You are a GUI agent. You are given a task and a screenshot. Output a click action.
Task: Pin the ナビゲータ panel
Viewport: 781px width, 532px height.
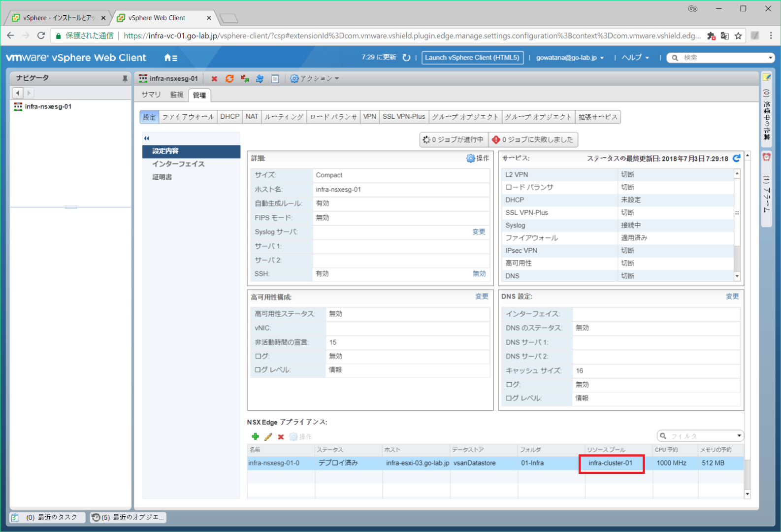[125, 78]
